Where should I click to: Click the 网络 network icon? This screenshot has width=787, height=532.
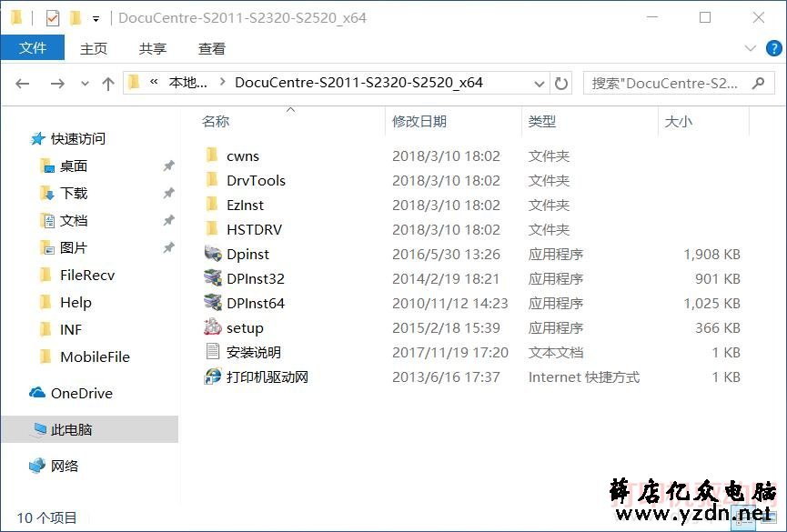click(x=37, y=466)
